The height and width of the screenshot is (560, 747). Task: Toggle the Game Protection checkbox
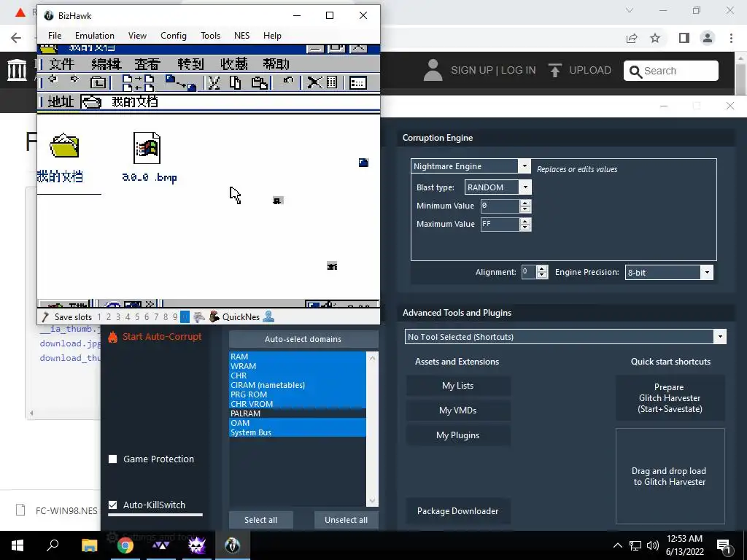[113, 459]
